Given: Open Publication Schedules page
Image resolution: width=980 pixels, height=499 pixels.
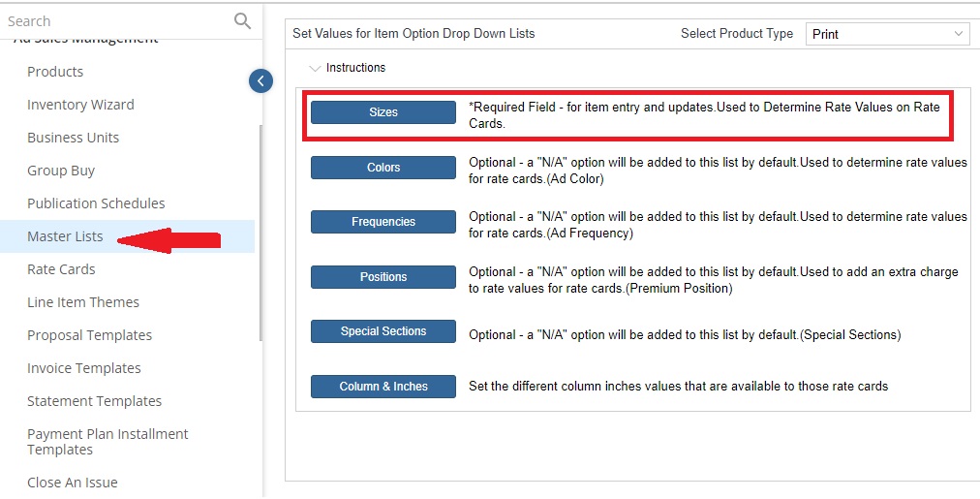Looking at the screenshot, I should click(96, 203).
